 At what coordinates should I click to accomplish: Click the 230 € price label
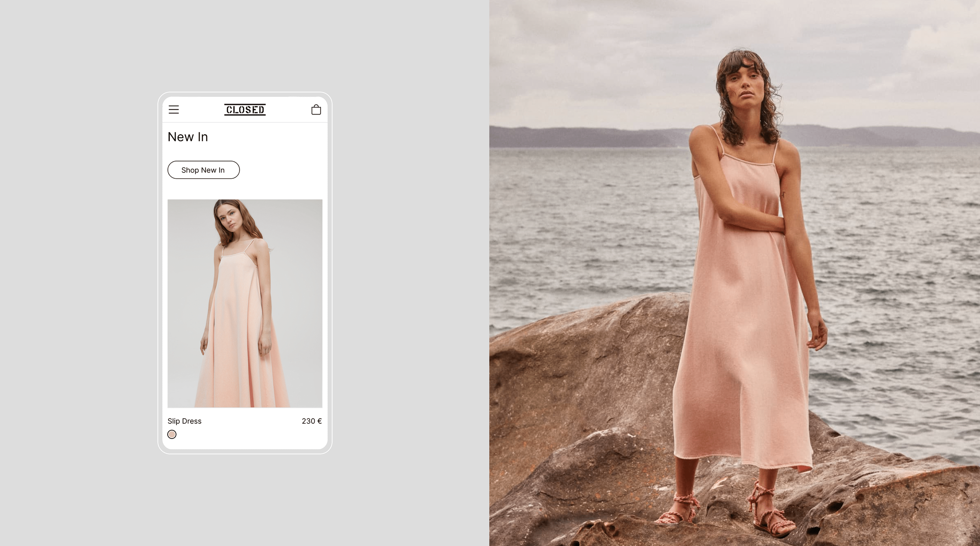pyautogui.click(x=311, y=421)
